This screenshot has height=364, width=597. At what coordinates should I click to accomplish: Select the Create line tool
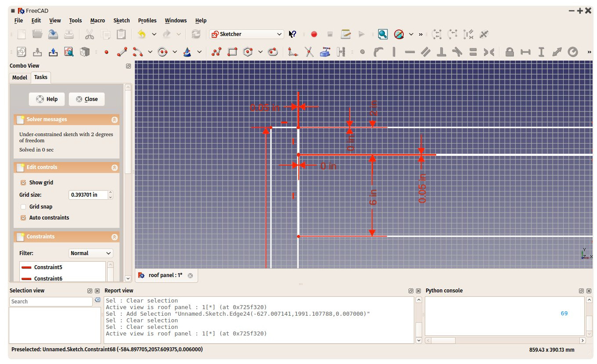point(122,52)
